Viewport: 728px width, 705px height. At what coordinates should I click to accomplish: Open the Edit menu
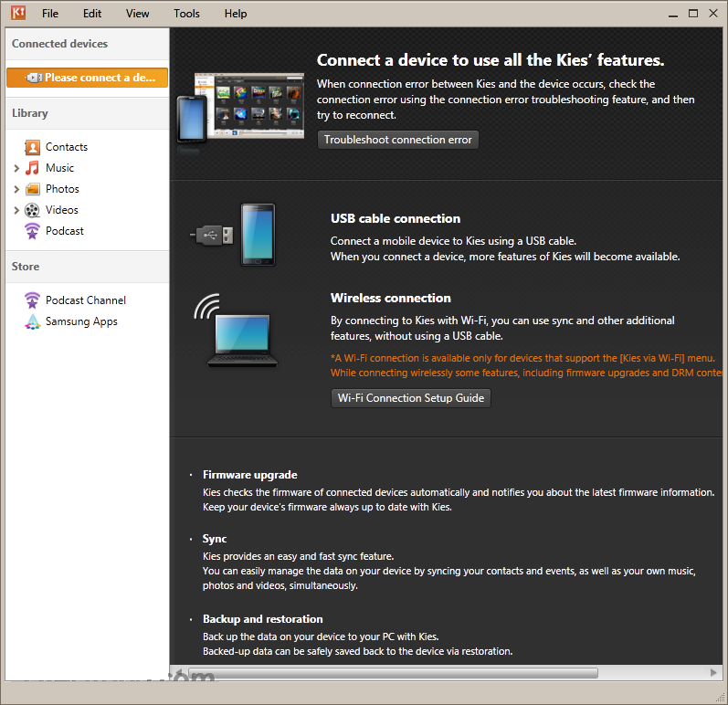(92, 14)
